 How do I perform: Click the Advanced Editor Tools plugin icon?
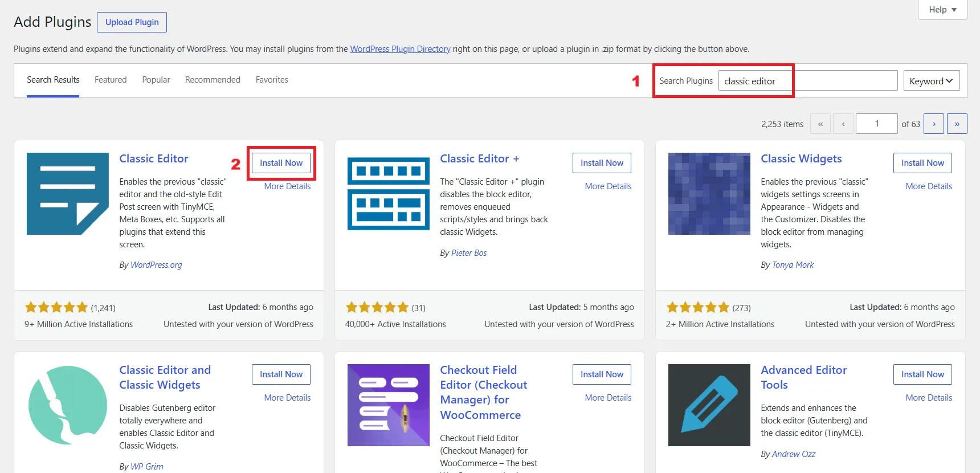[x=709, y=405]
